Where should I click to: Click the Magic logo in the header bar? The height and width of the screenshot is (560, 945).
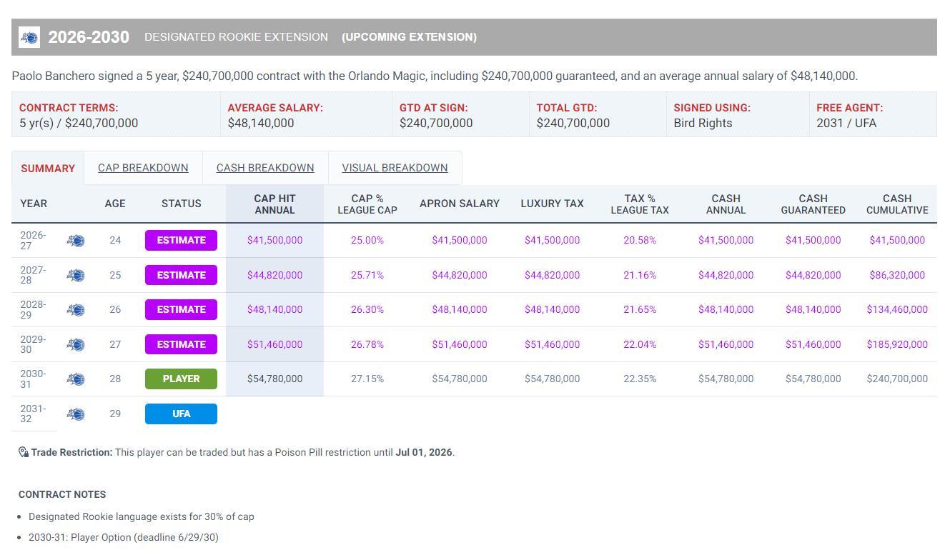tap(29, 37)
